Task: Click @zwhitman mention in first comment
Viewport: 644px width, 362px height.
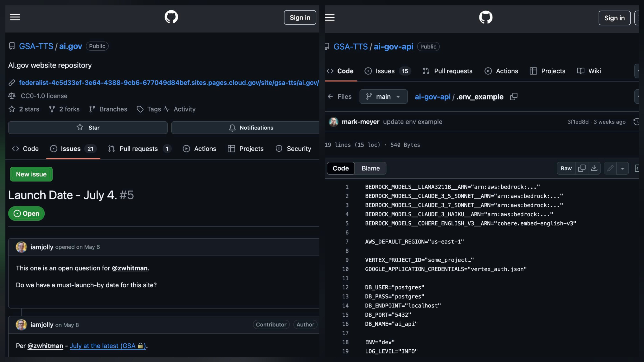Action: point(129,268)
